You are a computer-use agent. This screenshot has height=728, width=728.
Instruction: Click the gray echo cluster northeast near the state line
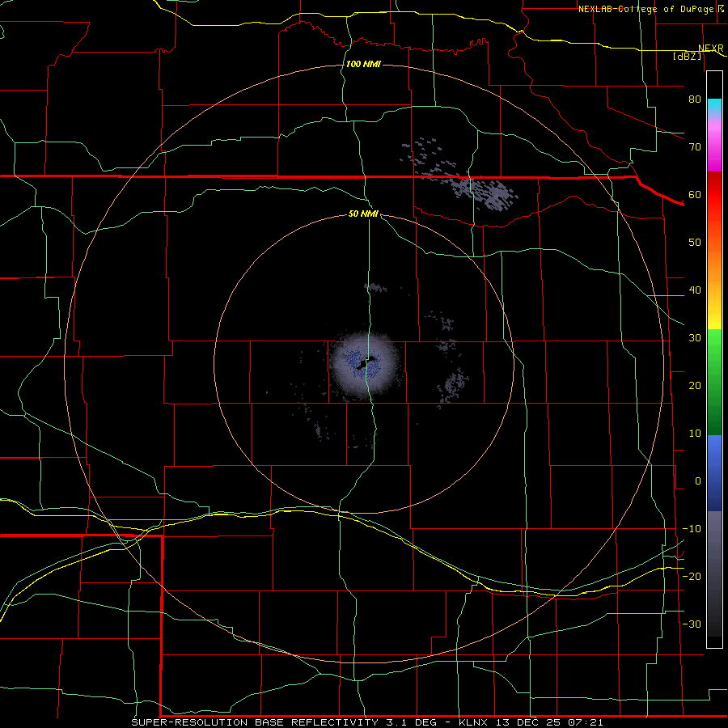pyautogui.click(x=483, y=191)
